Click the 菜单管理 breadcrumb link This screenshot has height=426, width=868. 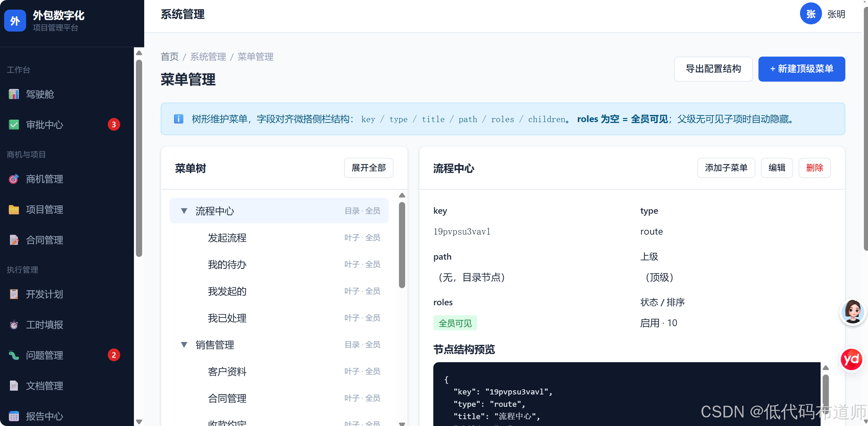pos(255,57)
